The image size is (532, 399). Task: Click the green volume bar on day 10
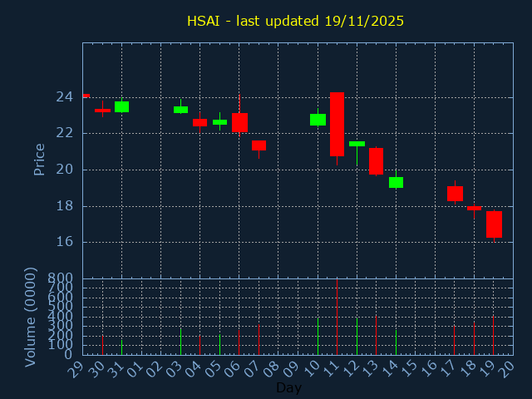318,337
